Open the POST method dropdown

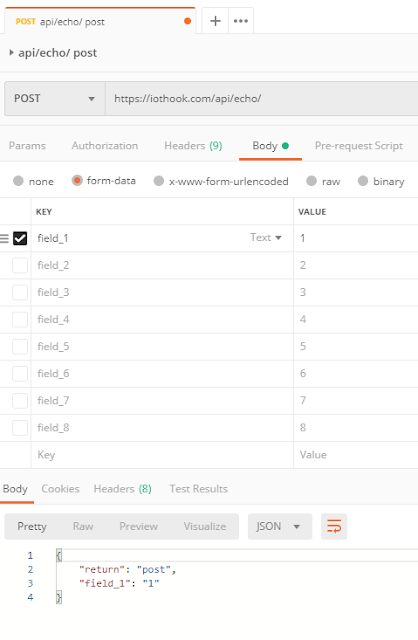coord(55,98)
